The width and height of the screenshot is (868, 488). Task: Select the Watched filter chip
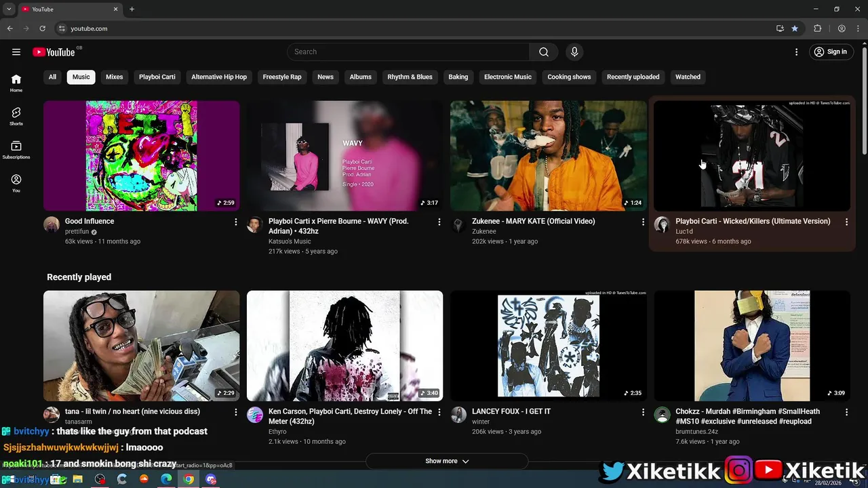click(688, 77)
